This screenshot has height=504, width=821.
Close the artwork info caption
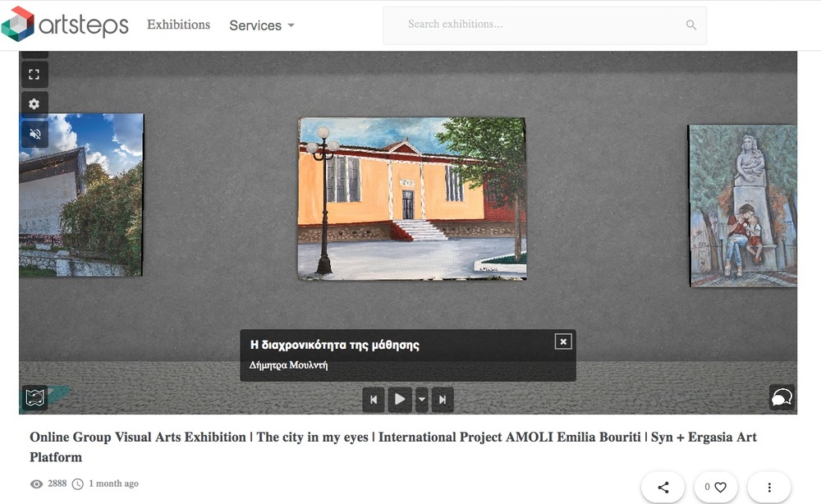[562, 341]
